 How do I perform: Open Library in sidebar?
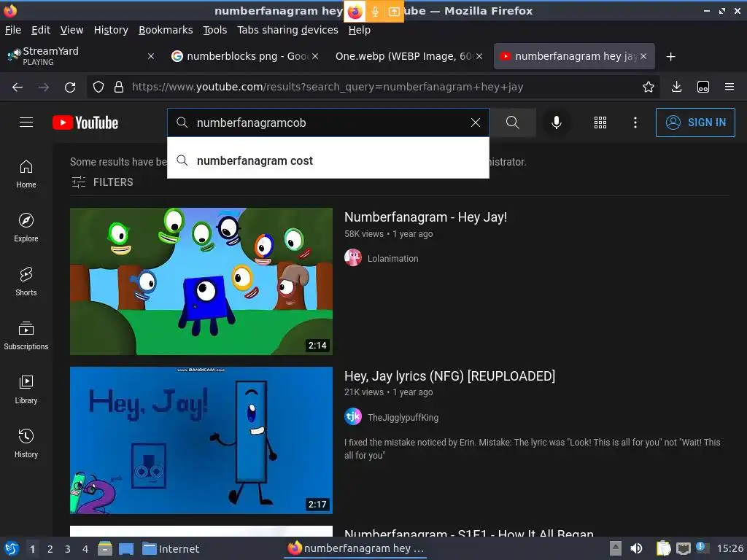coord(26,389)
